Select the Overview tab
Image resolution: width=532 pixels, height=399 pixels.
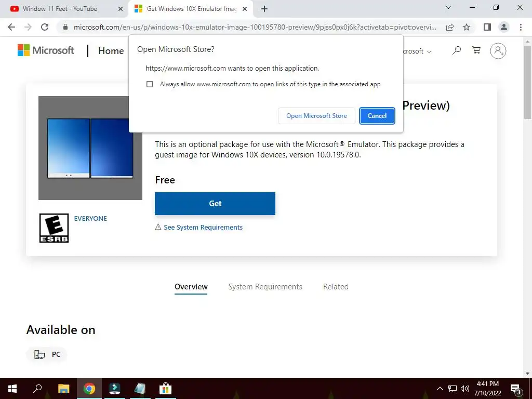[x=191, y=287]
